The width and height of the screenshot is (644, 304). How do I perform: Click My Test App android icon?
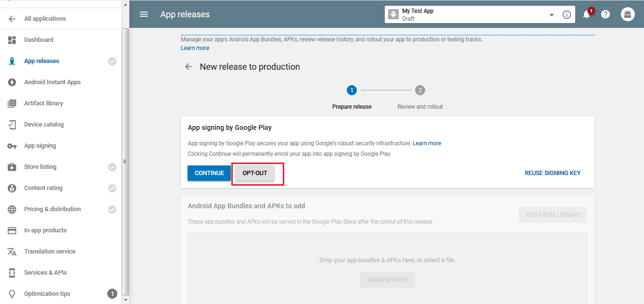click(393, 14)
